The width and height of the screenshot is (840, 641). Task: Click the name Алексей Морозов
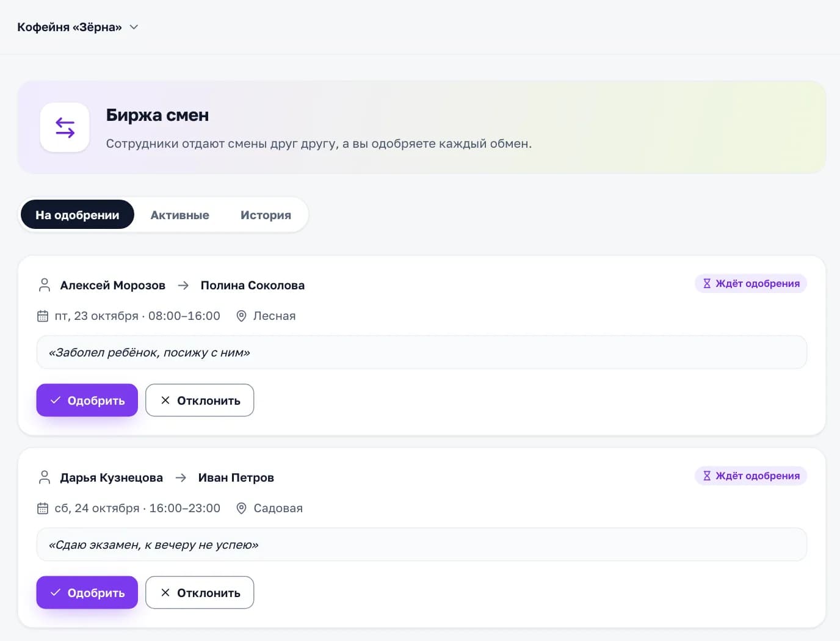(x=113, y=285)
